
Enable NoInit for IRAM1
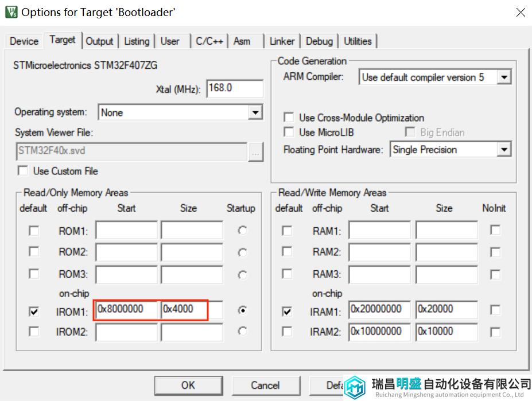pyautogui.click(x=495, y=310)
